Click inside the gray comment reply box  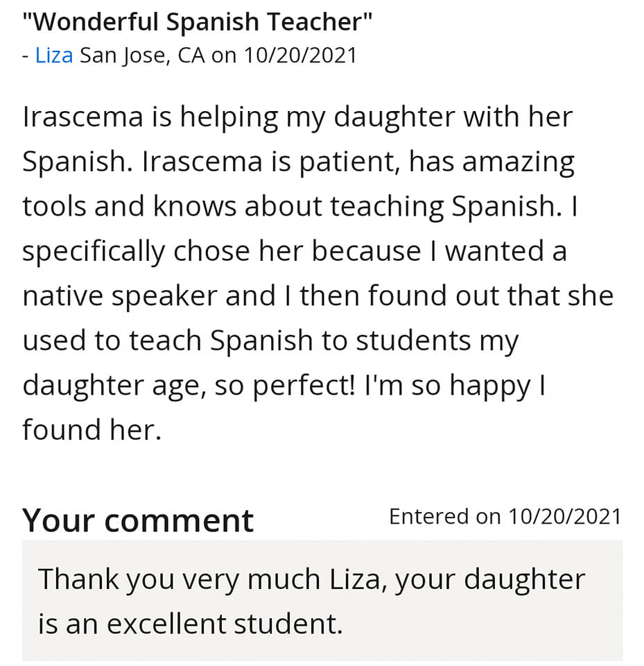tap(322, 601)
